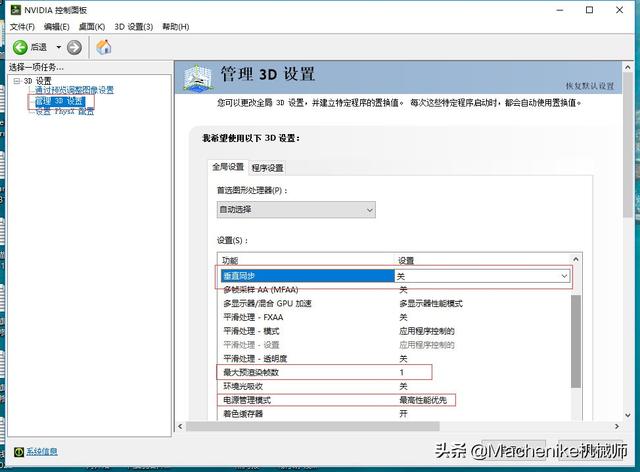Click the settings list vertical scrollbar thumb
This screenshot has height=472, width=640.
[576, 341]
